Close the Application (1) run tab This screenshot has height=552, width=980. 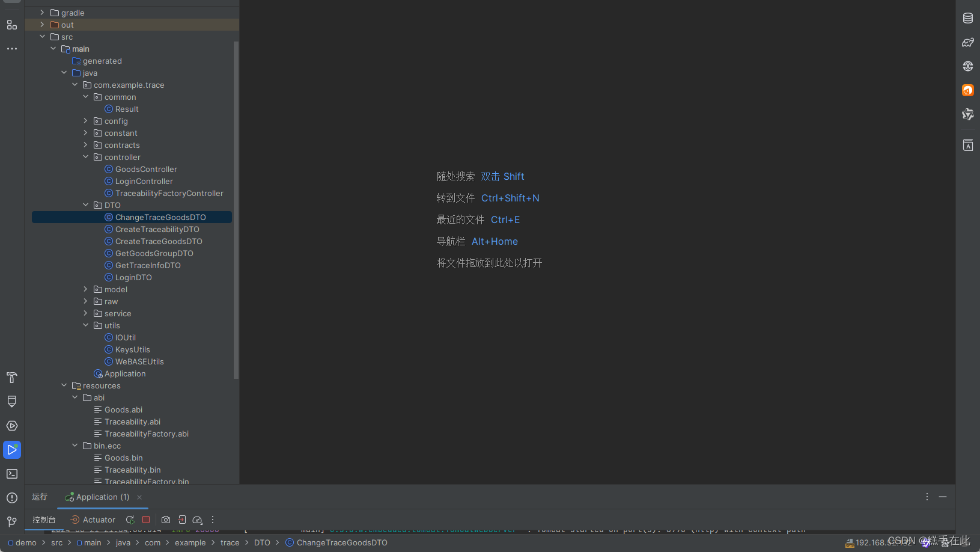(139, 497)
